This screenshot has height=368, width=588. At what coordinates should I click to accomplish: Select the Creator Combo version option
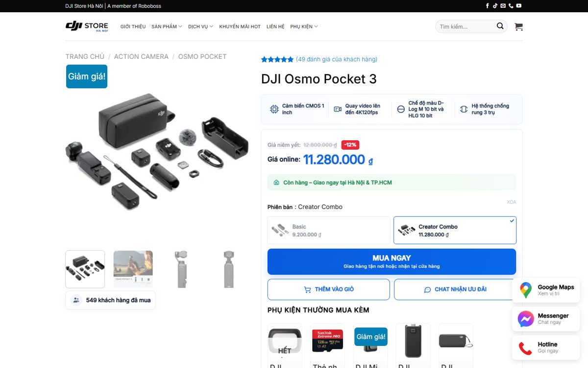pyautogui.click(x=455, y=230)
